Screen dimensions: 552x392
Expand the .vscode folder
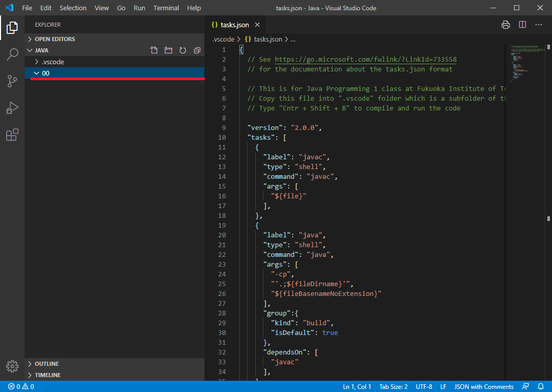click(115, 62)
